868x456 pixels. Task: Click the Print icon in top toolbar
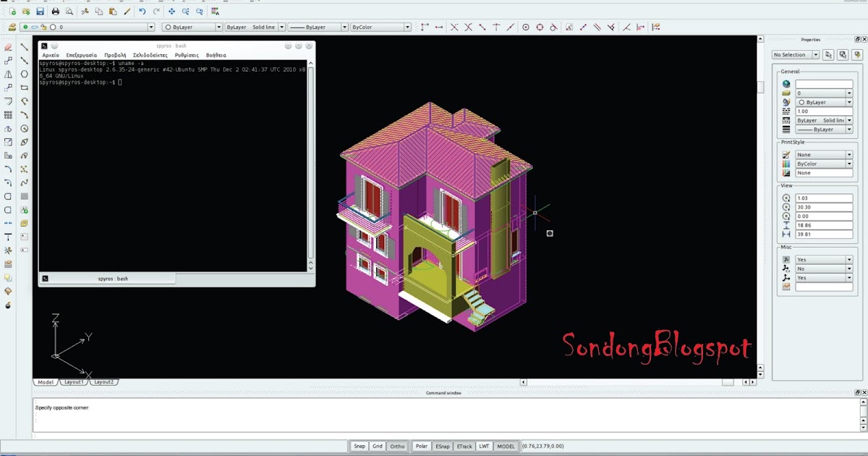coord(56,12)
